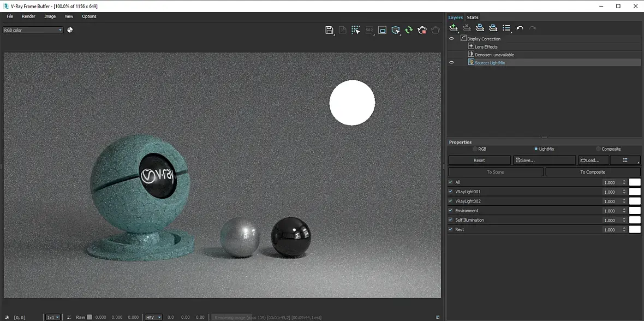Click the track mouse while rendering icon

356,30
